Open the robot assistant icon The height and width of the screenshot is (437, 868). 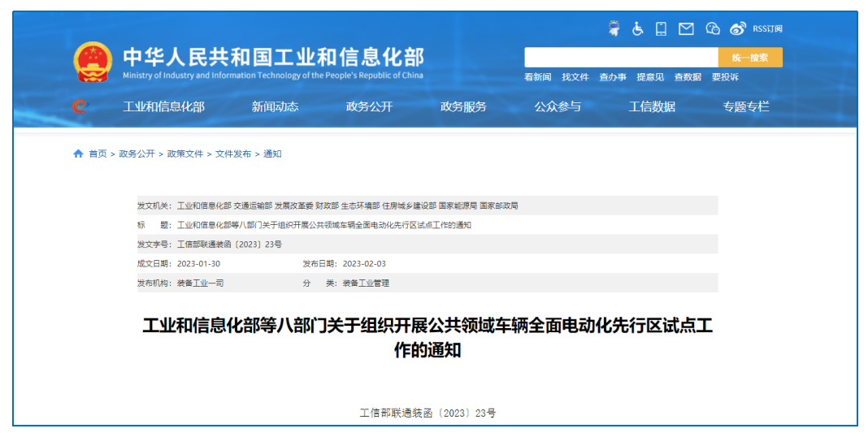pos(614,28)
